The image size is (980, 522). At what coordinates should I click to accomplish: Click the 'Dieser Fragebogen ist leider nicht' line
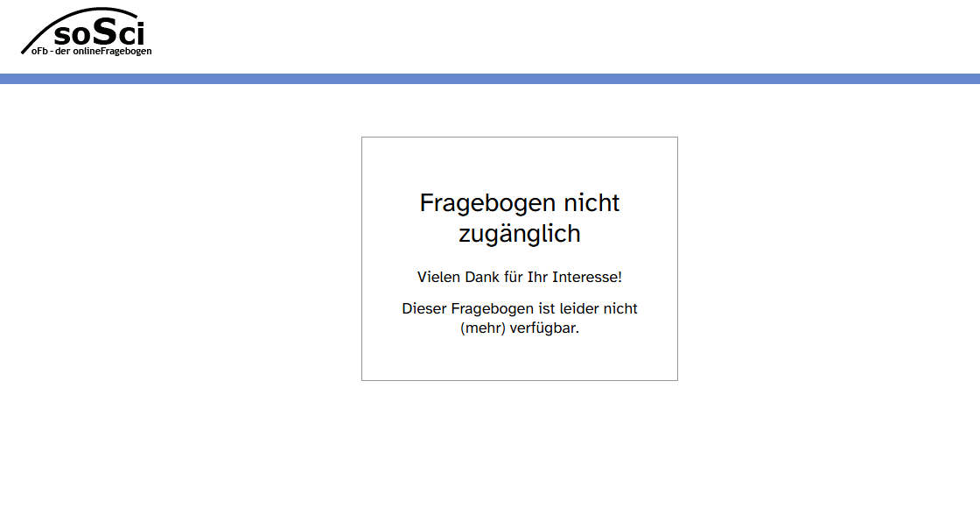point(519,308)
